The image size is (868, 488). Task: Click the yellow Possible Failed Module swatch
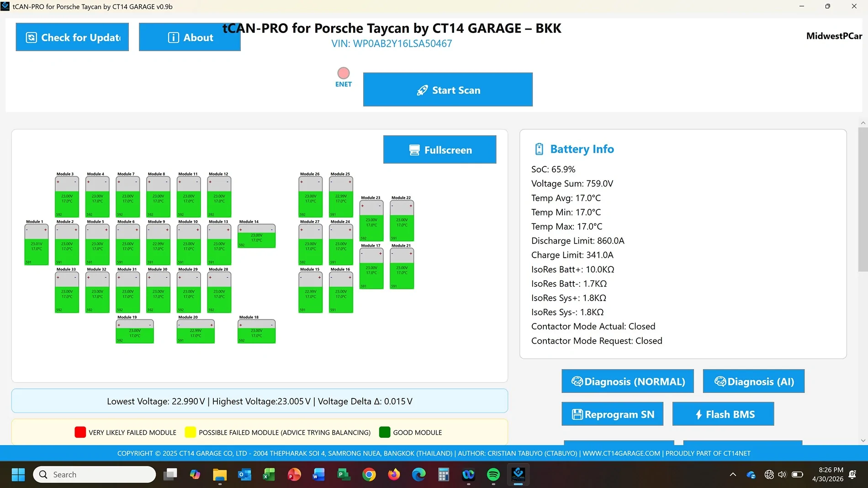[190, 432]
